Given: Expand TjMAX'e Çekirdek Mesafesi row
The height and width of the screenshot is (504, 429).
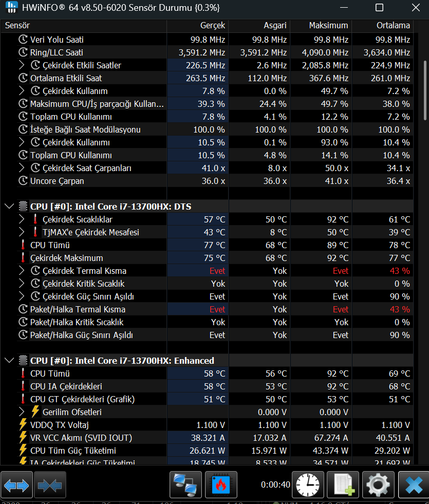Looking at the screenshot, I should coord(22,232).
